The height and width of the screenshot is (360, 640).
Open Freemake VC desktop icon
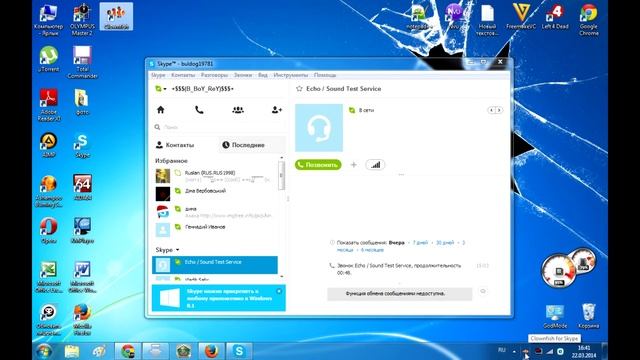coord(521,17)
